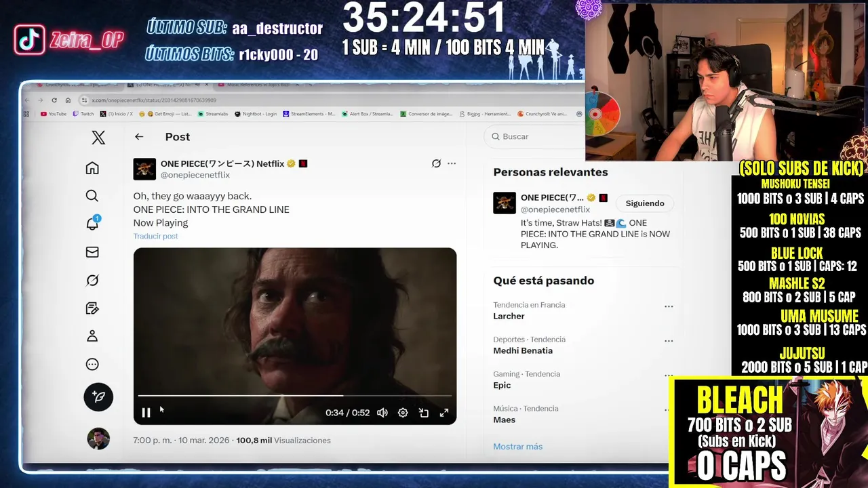Open Profile person icon
This screenshot has height=488, width=868.
[92, 336]
